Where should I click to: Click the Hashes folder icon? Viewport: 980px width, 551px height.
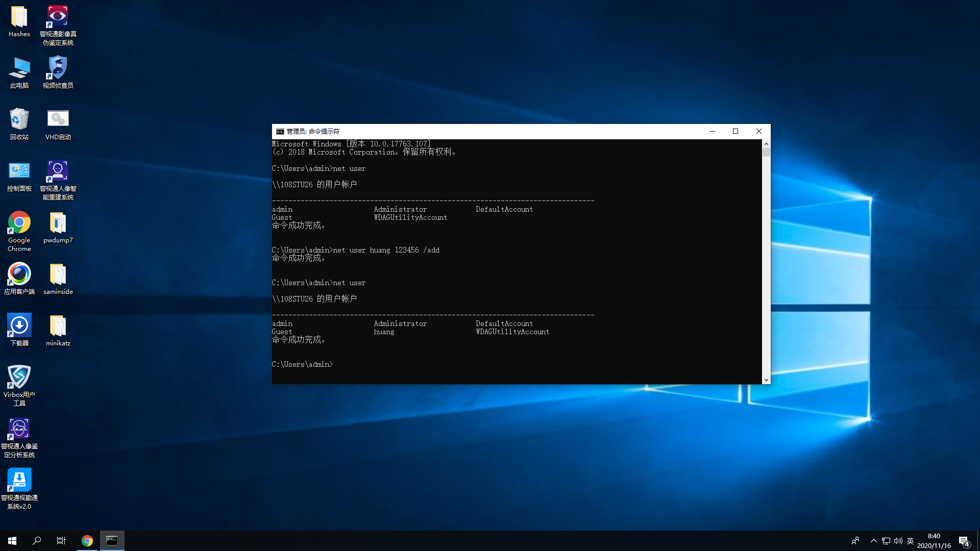19,17
